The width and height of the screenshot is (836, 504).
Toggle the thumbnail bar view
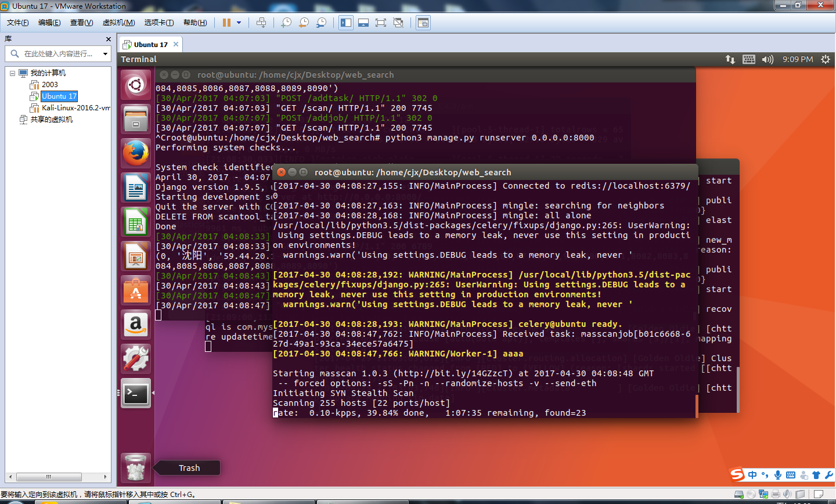[x=363, y=23]
